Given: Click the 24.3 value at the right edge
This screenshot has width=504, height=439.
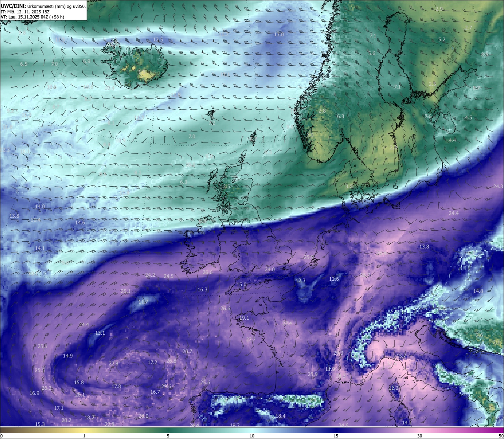Looking at the screenshot, I should point(498,186).
